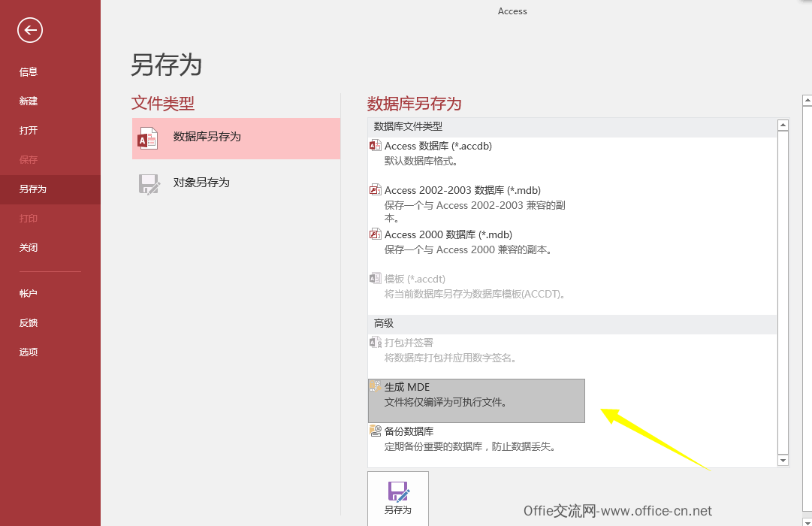Click the floppy disk icon for 对象另存为
This screenshot has width=812, height=526.
149,184
